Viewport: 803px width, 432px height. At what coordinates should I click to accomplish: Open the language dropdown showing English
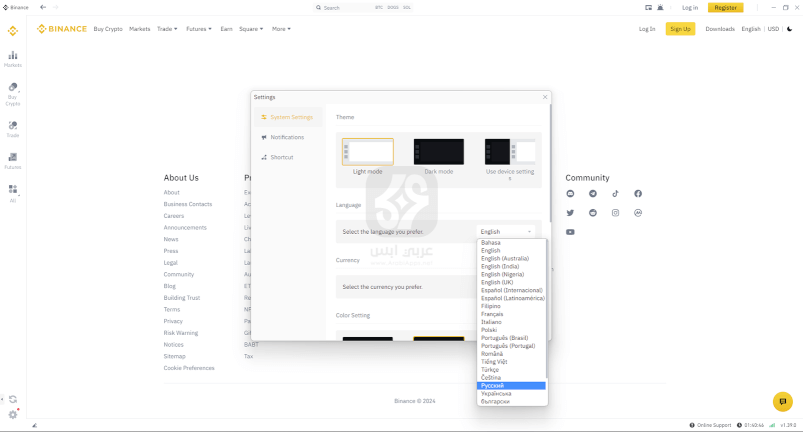[505, 232]
